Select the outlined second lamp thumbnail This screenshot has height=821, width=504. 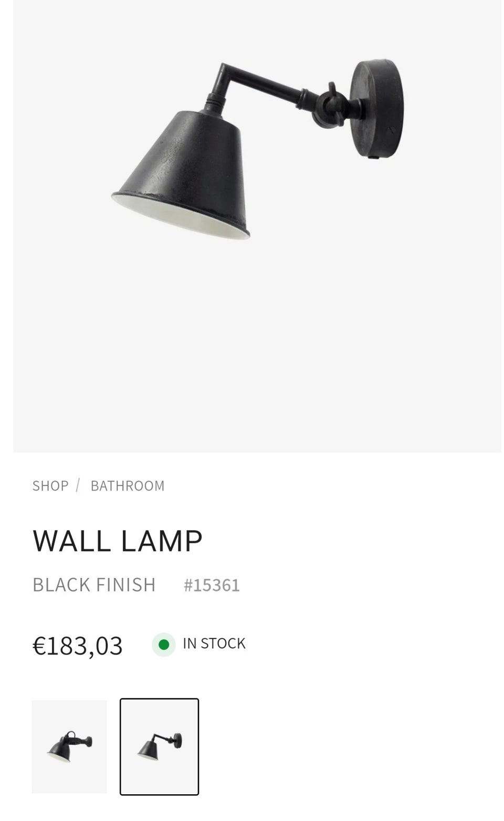coord(159,746)
